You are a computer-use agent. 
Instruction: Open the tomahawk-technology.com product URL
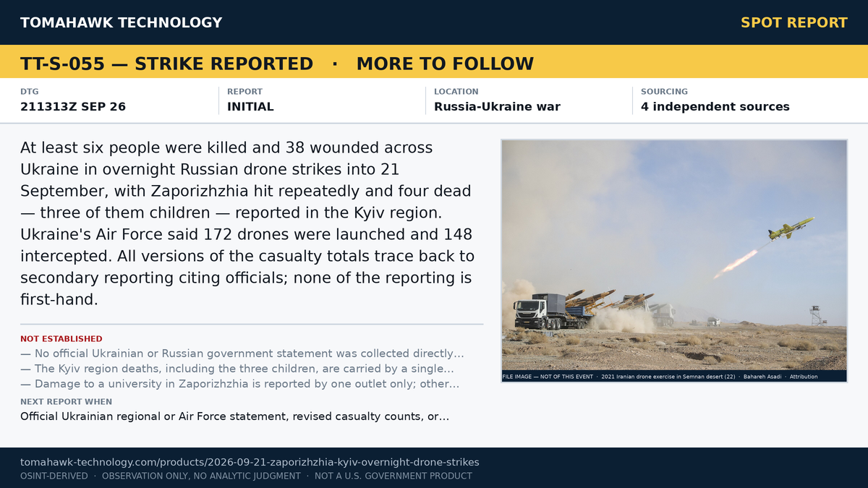[250, 462]
